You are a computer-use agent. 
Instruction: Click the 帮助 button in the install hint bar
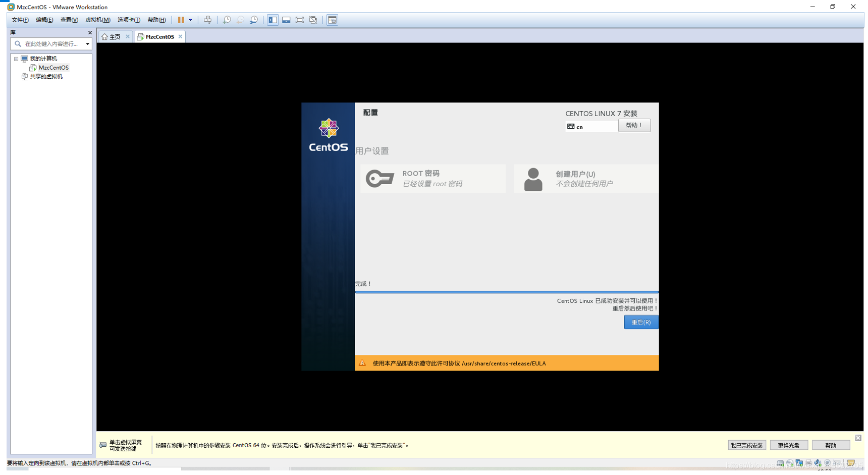pos(831,445)
